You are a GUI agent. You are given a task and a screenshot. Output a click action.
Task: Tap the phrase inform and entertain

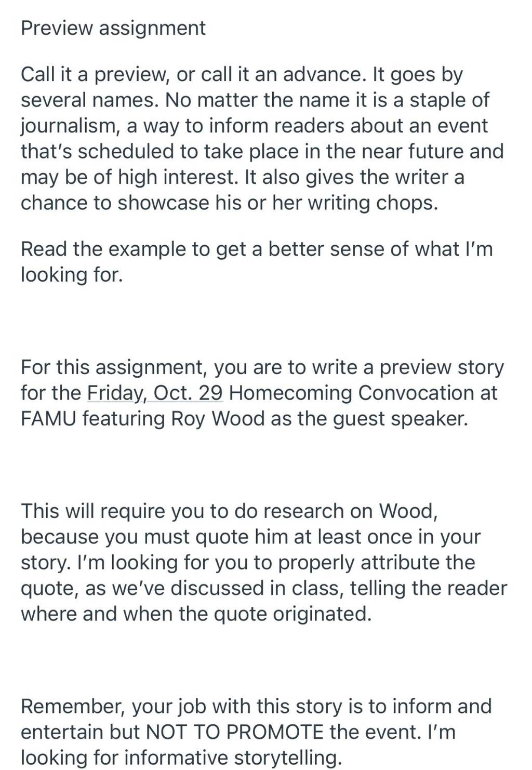(256, 720)
